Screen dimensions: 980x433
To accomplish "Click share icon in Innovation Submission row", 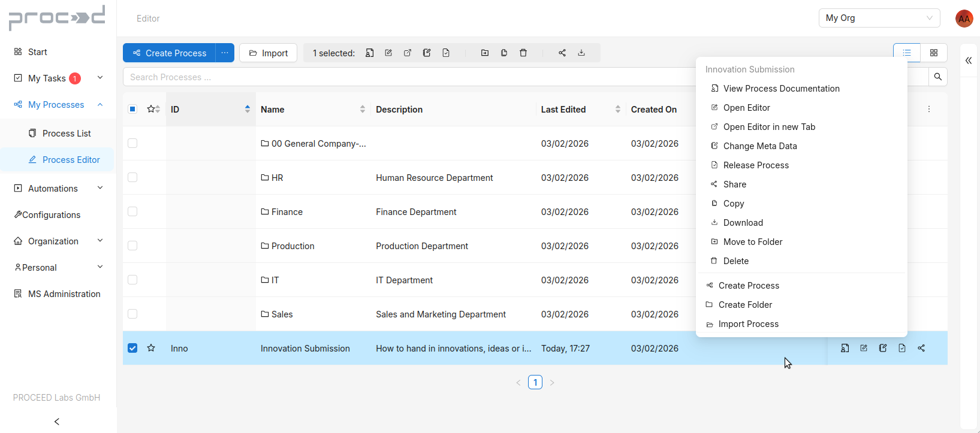I will (921, 348).
